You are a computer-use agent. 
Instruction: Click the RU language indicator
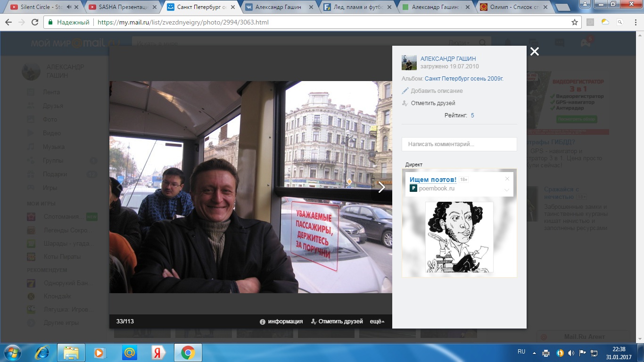[521, 352]
